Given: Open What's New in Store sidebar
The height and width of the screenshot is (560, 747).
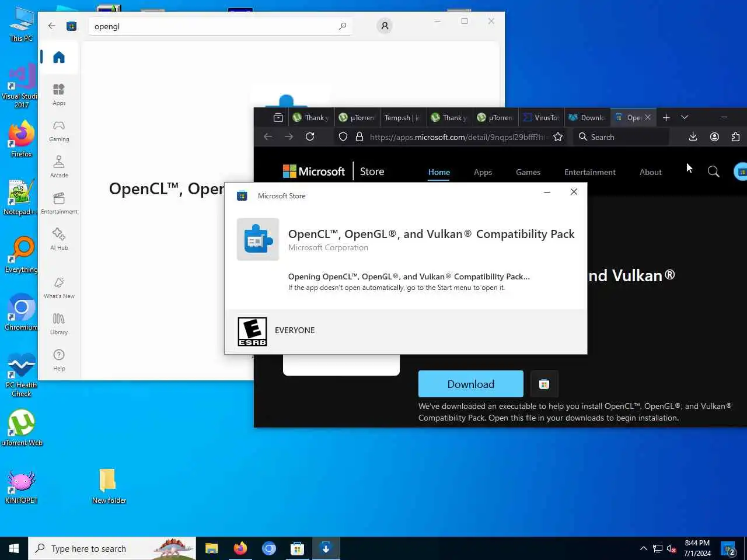Looking at the screenshot, I should tap(59, 288).
